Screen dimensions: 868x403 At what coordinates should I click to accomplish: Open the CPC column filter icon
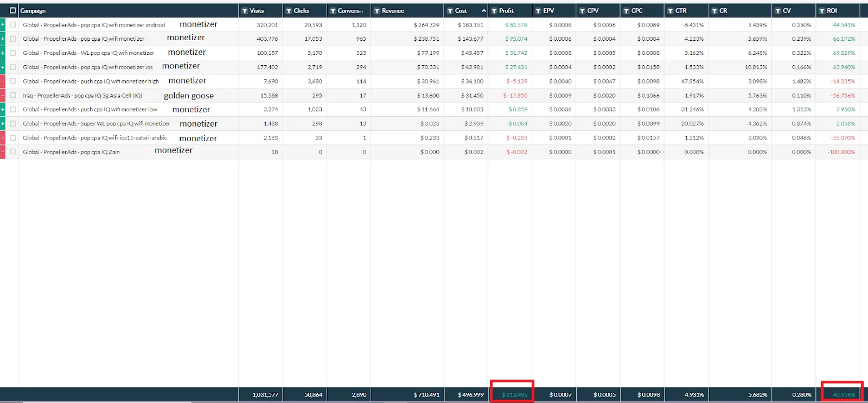coord(626,11)
